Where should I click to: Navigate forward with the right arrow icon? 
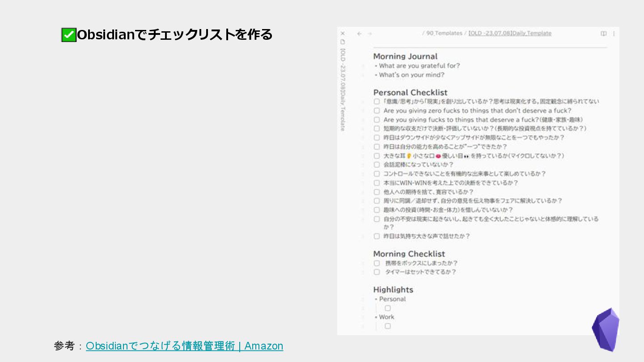tap(369, 34)
